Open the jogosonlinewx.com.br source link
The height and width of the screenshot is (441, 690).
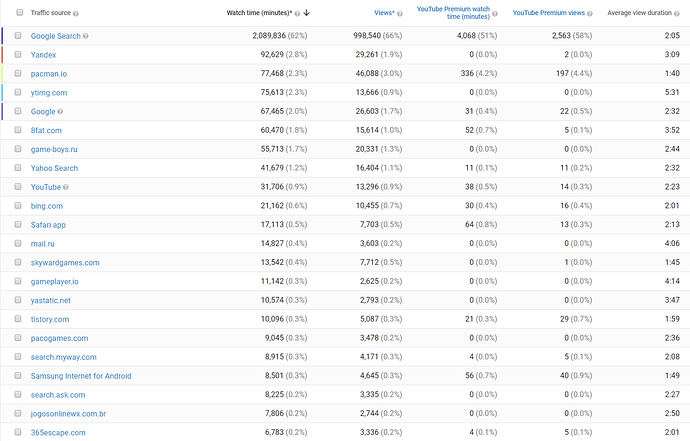(x=68, y=414)
